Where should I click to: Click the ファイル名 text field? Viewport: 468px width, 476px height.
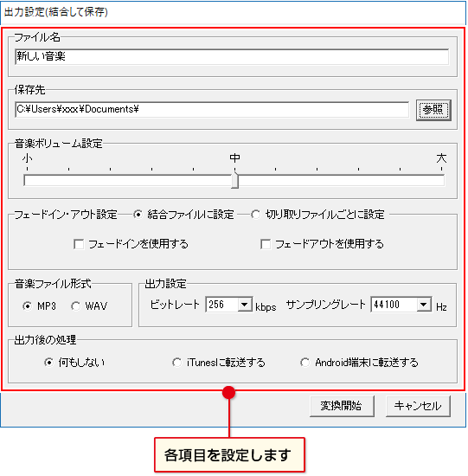pyautogui.click(x=232, y=57)
